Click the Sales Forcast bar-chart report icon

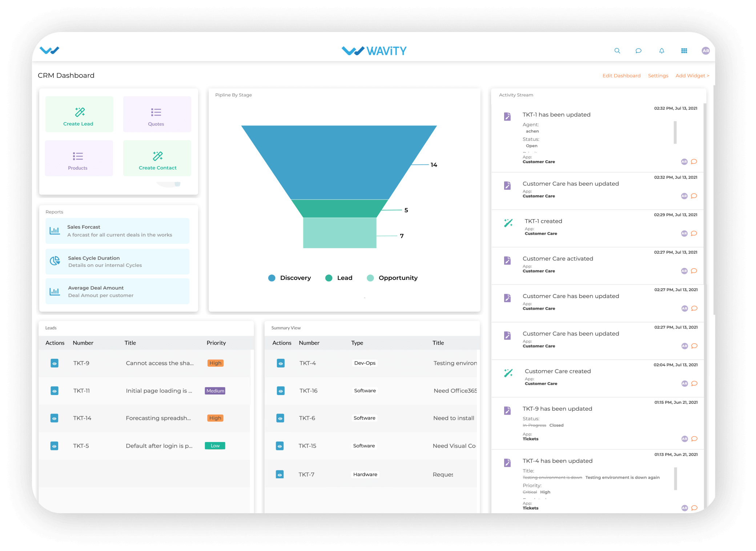(x=55, y=230)
